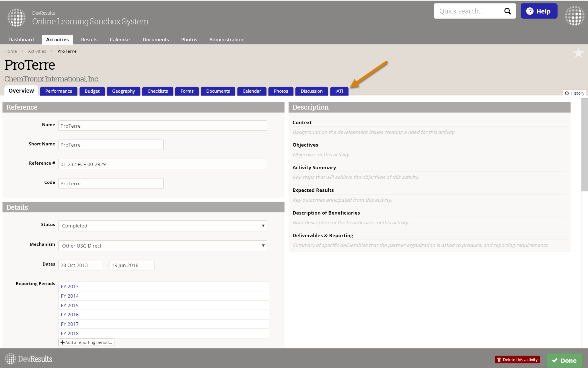Expand the Status dropdown showing Completed
The width and height of the screenshot is (588, 368).
[x=163, y=226]
